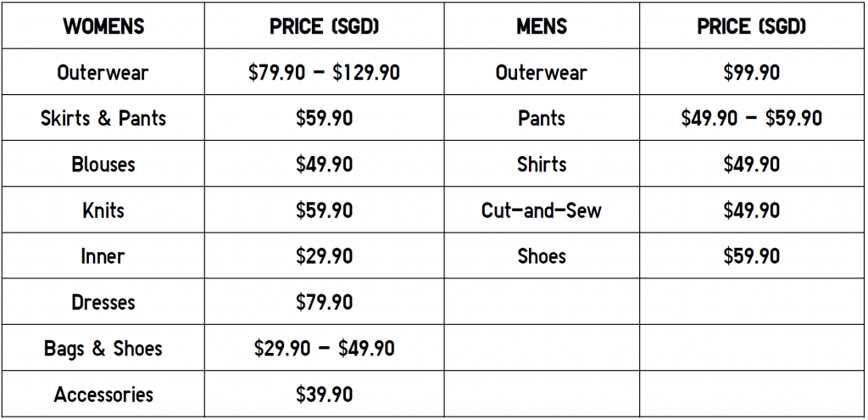Click the $29.90 – $49.90 price range
Image resolution: width=868 pixels, height=420 pixels.
(x=324, y=348)
